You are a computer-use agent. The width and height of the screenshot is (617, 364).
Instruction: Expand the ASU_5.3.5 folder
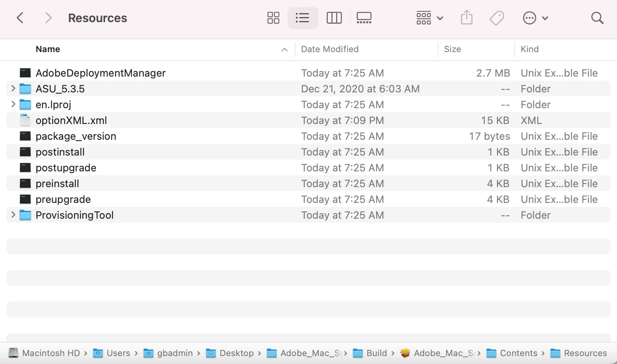tap(13, 88)
